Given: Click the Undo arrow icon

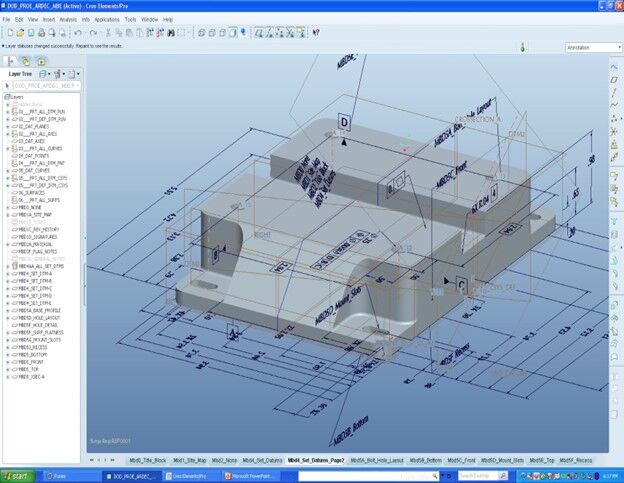Looking at the screenshot, I should coord(79,32).
